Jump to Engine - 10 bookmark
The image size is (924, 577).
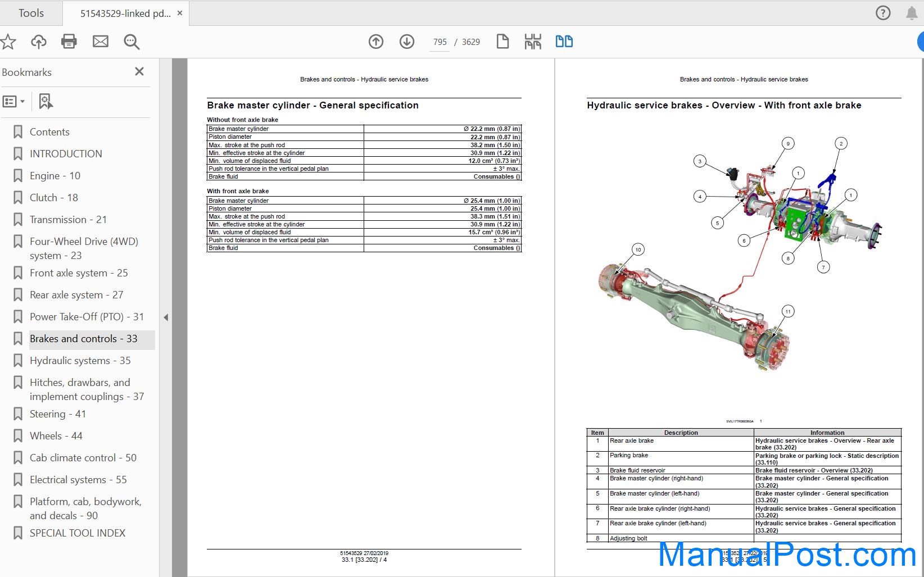(55, 176)
